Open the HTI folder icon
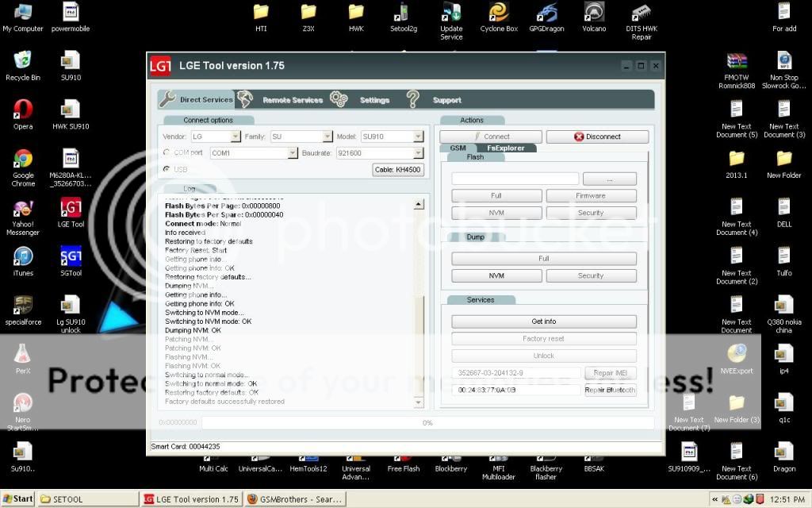Screen dimensions: 812x508 261,17
